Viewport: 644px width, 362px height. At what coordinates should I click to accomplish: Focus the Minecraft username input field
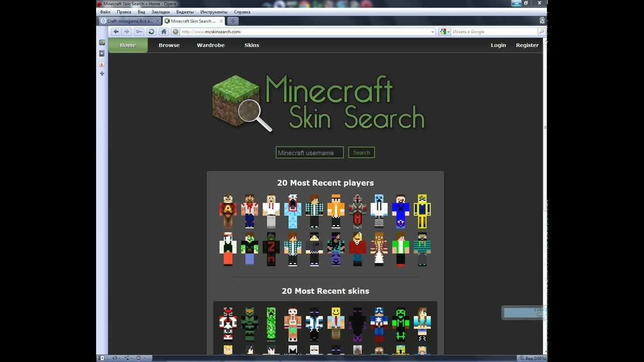[309, 152]
